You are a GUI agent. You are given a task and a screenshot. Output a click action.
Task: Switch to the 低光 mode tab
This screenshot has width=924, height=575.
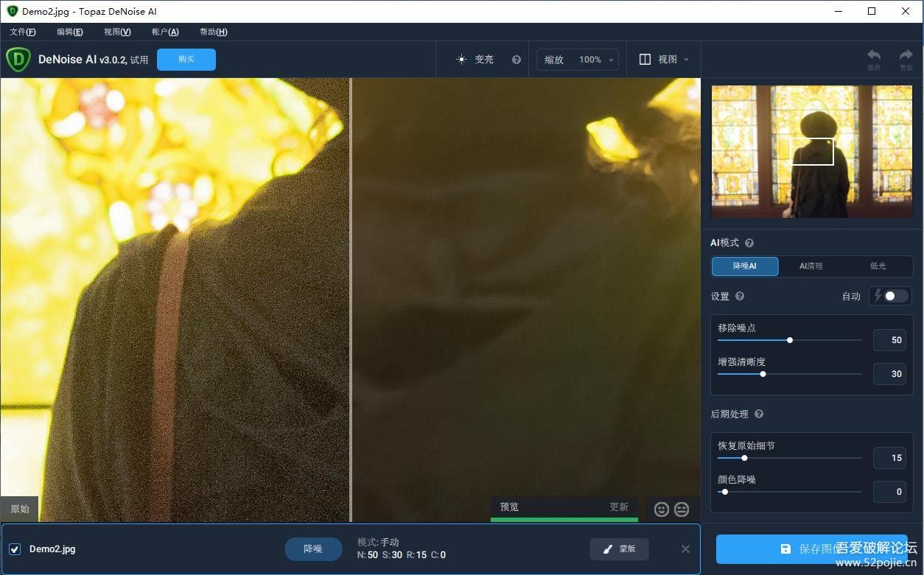pyautogui.click(x=878, y=267)
